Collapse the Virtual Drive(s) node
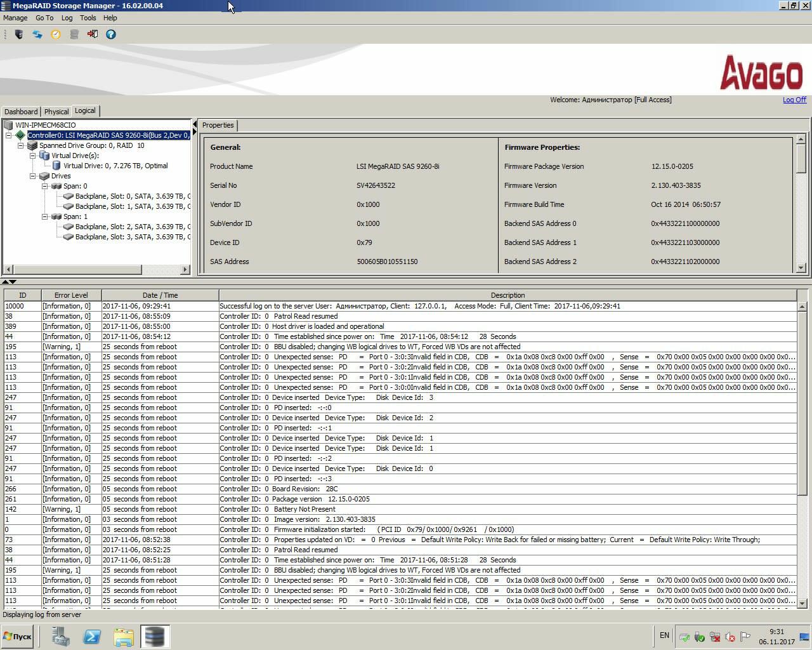 point(33,156)
